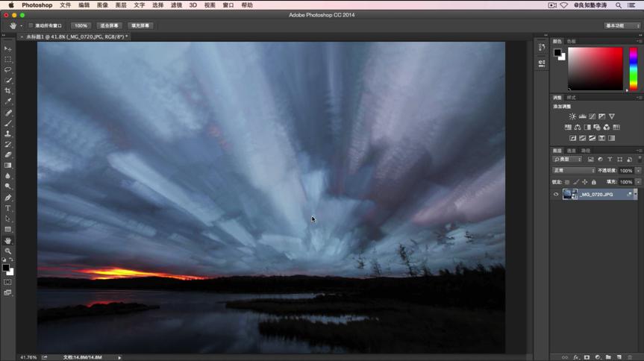Select the Zoom magnifier tool
This screenshot has height=361, width=644.
[x=8, y=251]
